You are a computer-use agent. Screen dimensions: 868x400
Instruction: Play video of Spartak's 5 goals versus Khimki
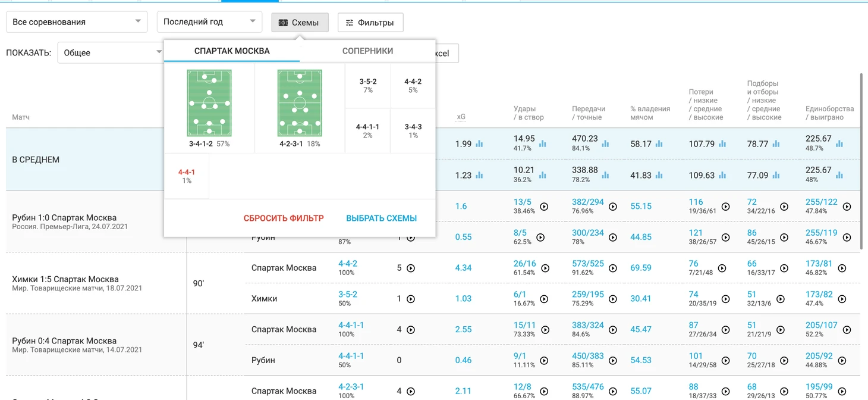coord(410,268)
